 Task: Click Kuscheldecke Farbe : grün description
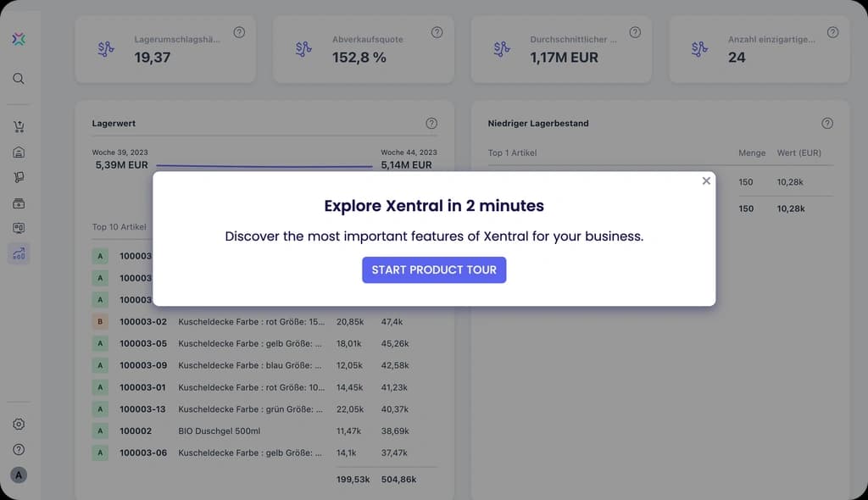(x=250, y=409)
